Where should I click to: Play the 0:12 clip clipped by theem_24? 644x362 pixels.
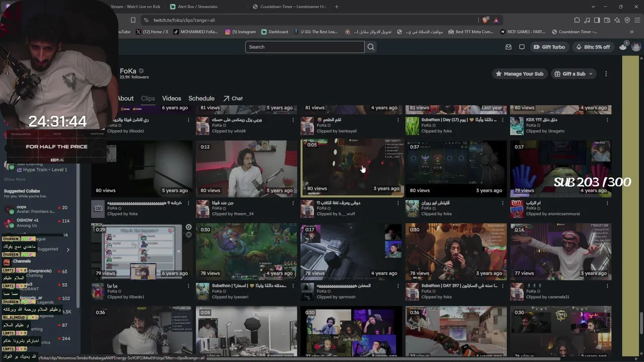coord(247,168)
